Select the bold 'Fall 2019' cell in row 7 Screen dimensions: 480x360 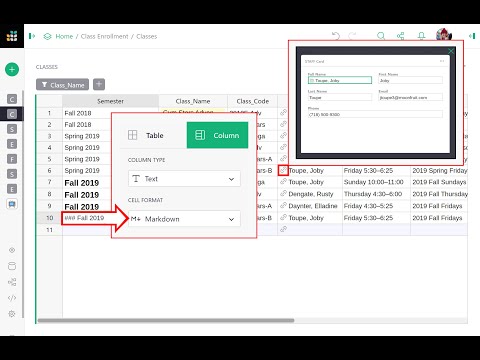coord(87,183)
